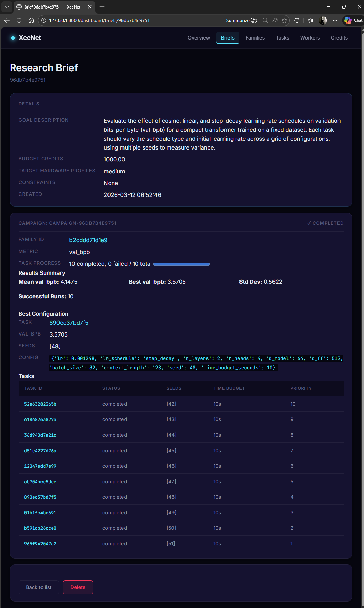
Task: Delete this research brief
Action: click(x=78, y=587)
